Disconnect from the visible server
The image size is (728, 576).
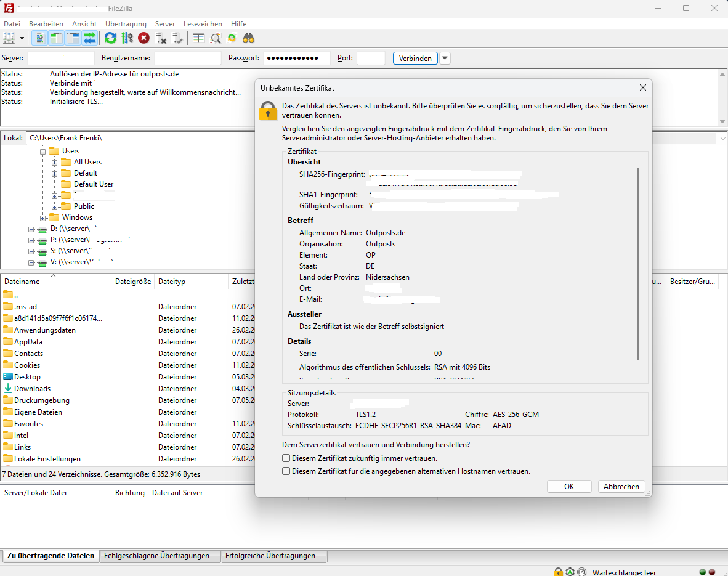[x=161, y=39]
